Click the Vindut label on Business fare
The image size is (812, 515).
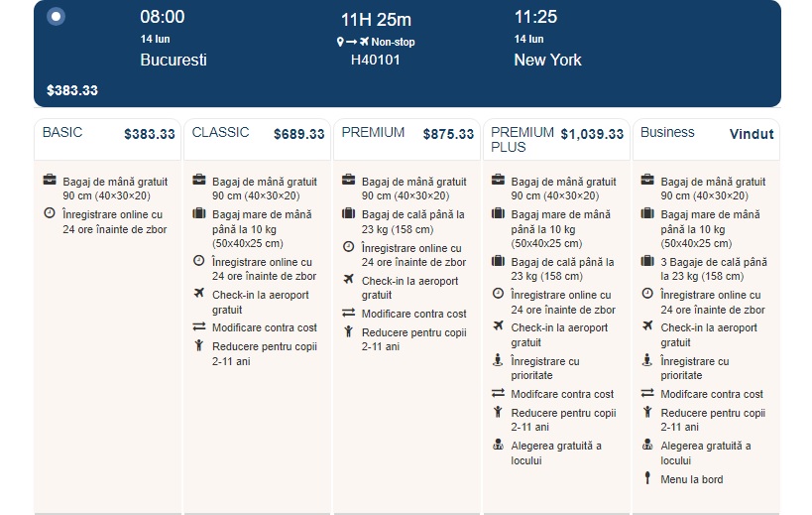pyautogui.click(x=752, y=134)
